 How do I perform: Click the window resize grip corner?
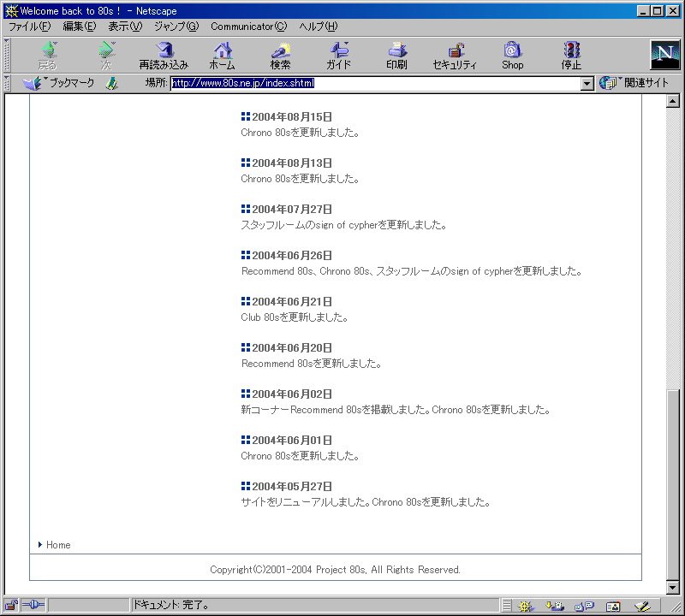[675, 607]
